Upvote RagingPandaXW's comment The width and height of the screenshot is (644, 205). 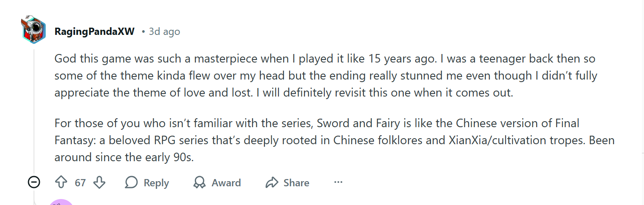click(62, 183)
